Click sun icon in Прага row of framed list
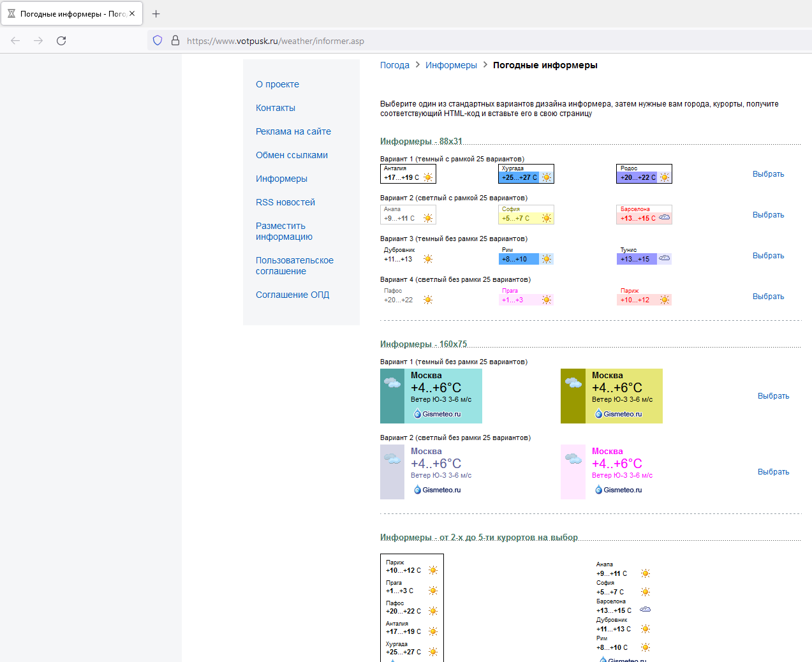This screenshot has height=662, width=812. point(433,591)
